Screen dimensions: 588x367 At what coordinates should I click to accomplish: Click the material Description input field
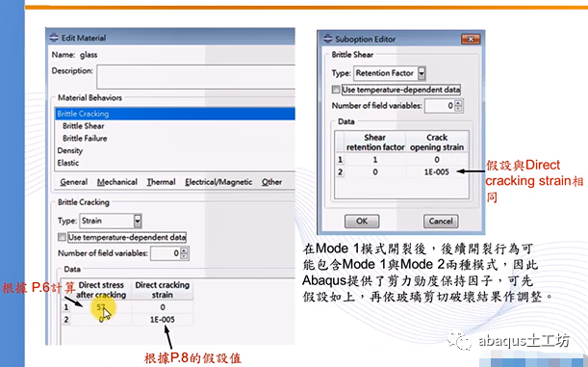tap(195, 76)
